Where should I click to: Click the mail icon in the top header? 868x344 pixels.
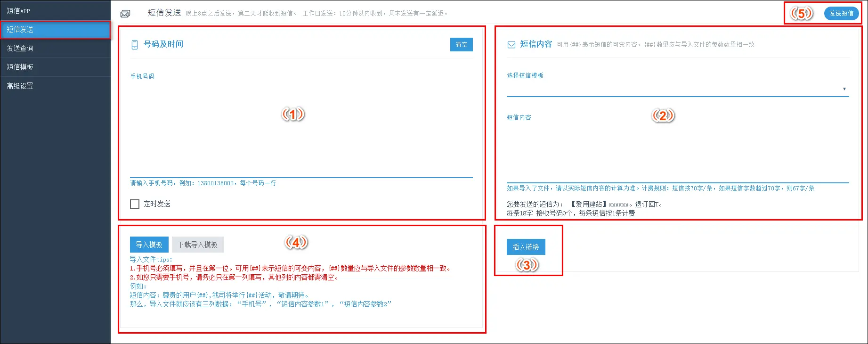pyautogui.click(x=125, y=14)
